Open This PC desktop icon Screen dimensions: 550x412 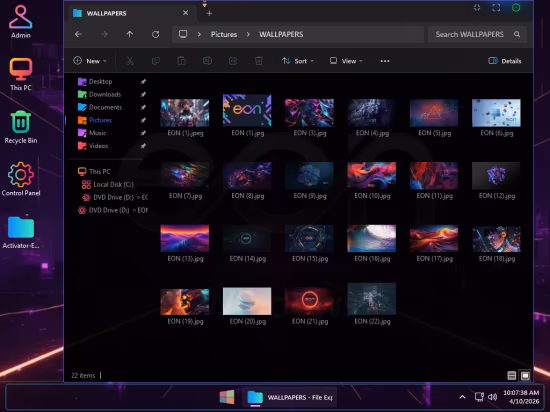coord(20,74)
